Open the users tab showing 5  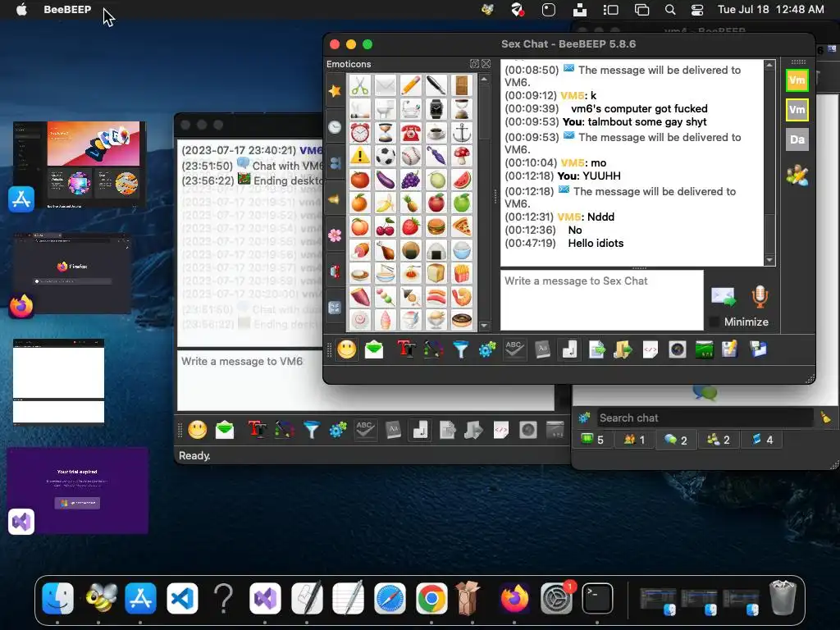pyautogui.click(x=593, y=440)
